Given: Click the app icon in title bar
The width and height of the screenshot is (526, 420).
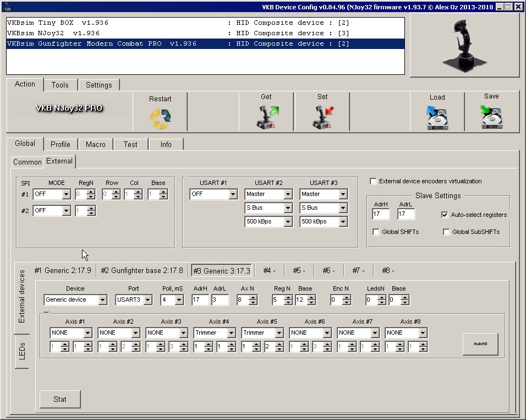Looking at the screenshot, I should 7,7.
